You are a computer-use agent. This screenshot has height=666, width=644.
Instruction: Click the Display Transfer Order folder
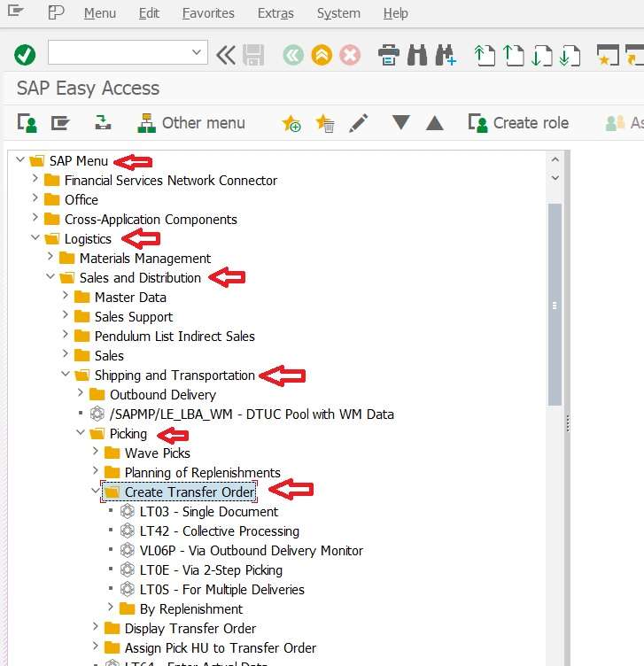[x=190, y=629]
